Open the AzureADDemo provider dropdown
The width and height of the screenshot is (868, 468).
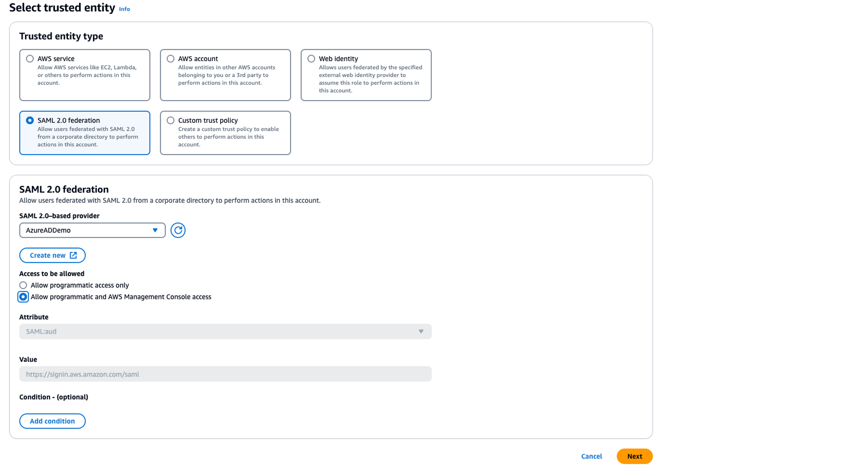tap(86, 230)
